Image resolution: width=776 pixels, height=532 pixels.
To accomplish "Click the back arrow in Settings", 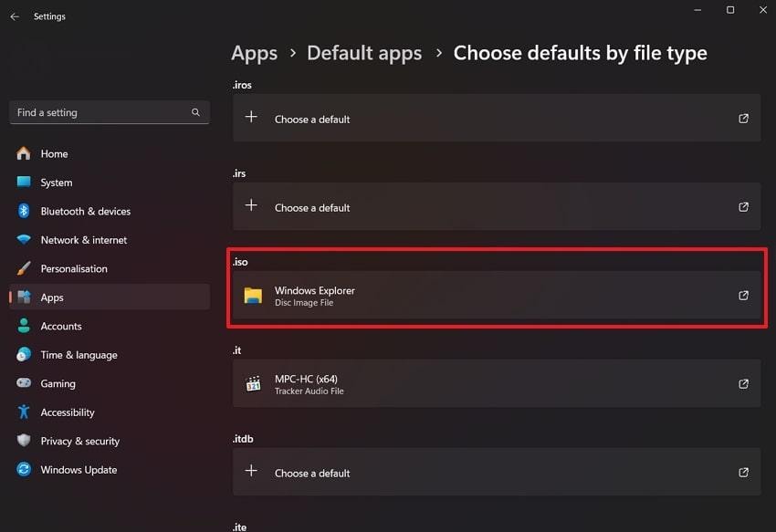I will tap(15, 16).
